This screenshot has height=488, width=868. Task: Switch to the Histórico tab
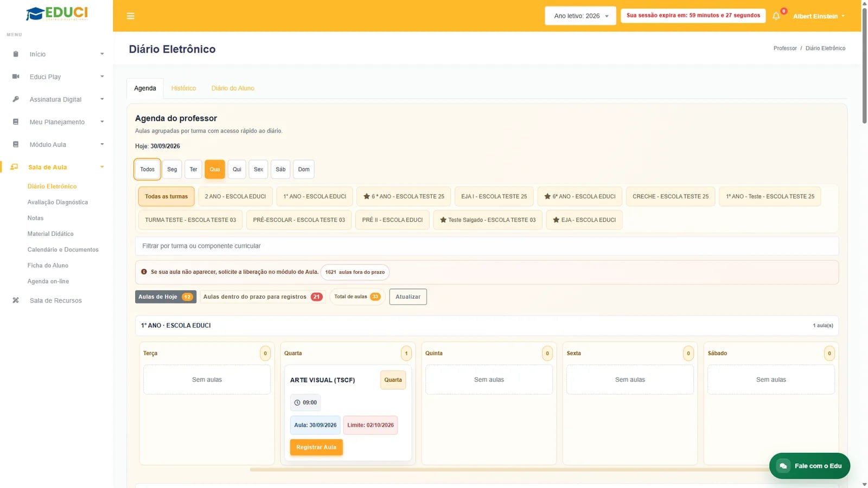click(184, 88)
